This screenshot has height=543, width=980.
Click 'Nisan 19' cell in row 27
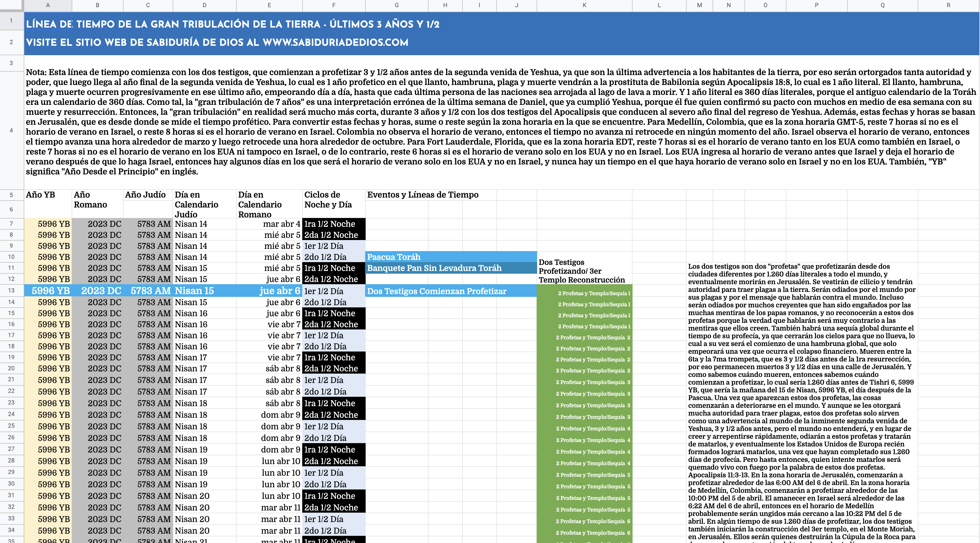point(204,449)
